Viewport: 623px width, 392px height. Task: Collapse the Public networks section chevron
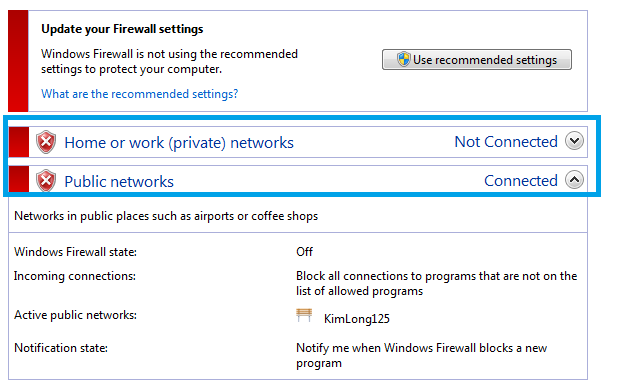tap(574, 180)
